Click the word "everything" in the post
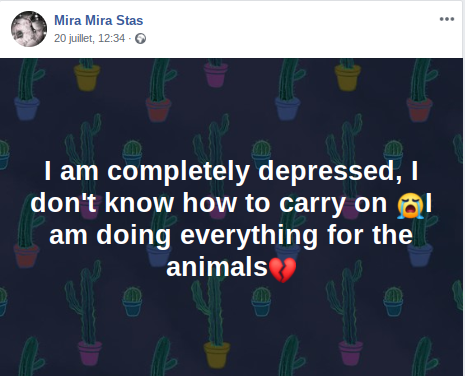This screenshot has width=465, height=376. tap(249, 236)
